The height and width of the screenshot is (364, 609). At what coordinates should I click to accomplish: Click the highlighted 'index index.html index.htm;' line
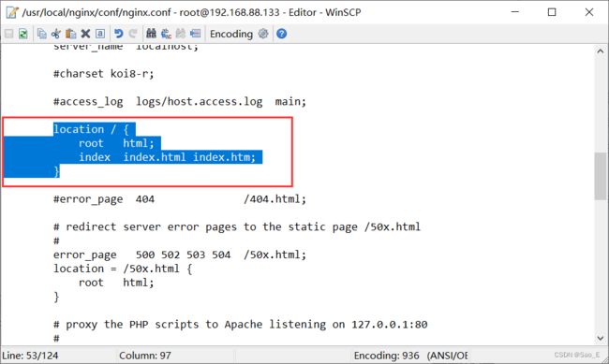point(167,157)
